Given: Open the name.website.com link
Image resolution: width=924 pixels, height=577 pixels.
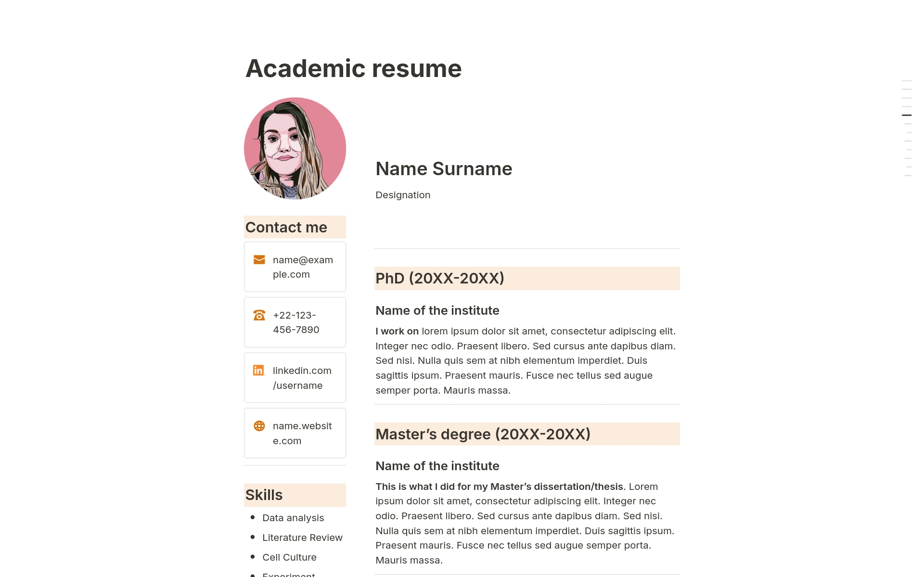Looking at the screenshot, I should click(302, 433).
